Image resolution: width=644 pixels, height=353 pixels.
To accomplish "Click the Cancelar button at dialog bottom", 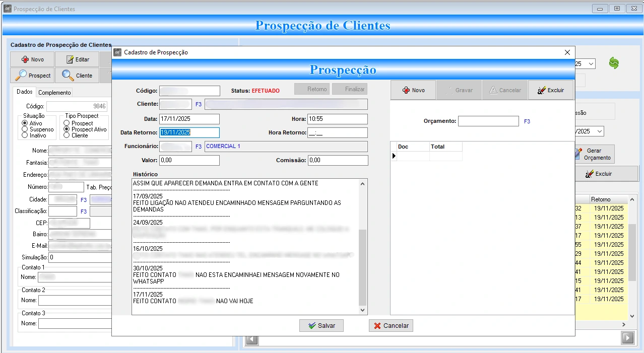I will pyautogui.click(x=391, y=326).
